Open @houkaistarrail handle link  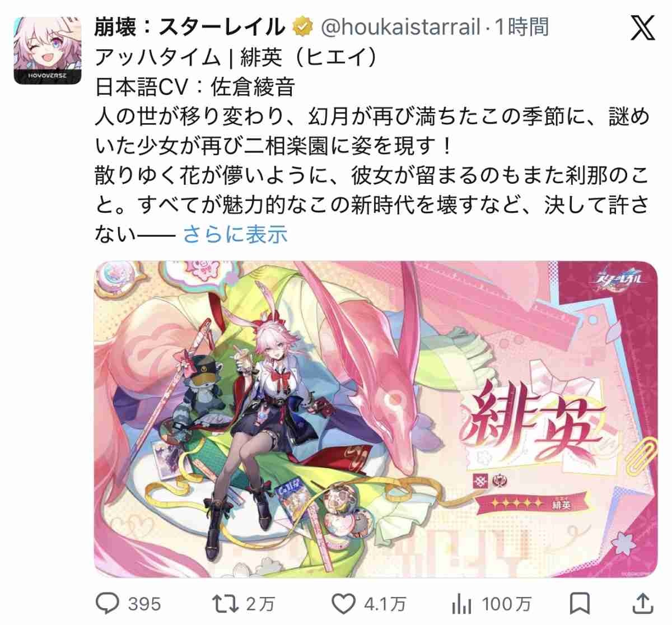pyautogui.click(x=400, y=27)
